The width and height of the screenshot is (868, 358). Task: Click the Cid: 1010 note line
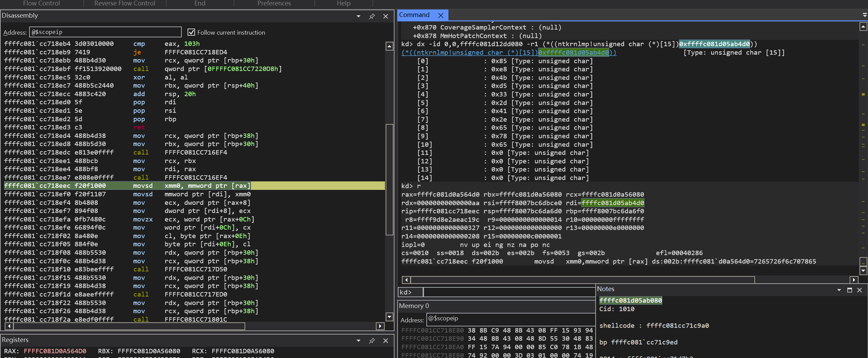[x=617, y=309]
